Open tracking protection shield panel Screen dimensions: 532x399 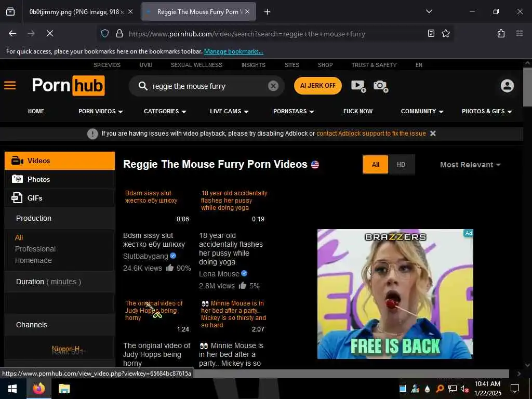coord(105,33)
